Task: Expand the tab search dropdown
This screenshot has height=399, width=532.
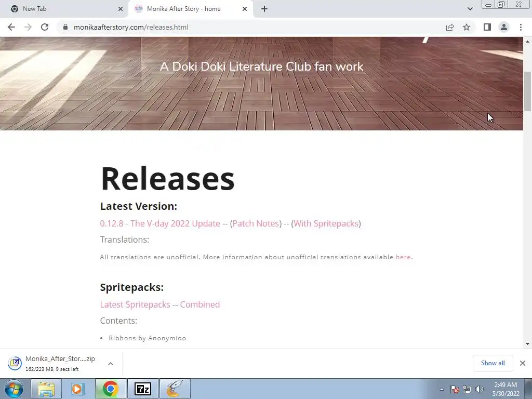Action: tap(470, 9)
